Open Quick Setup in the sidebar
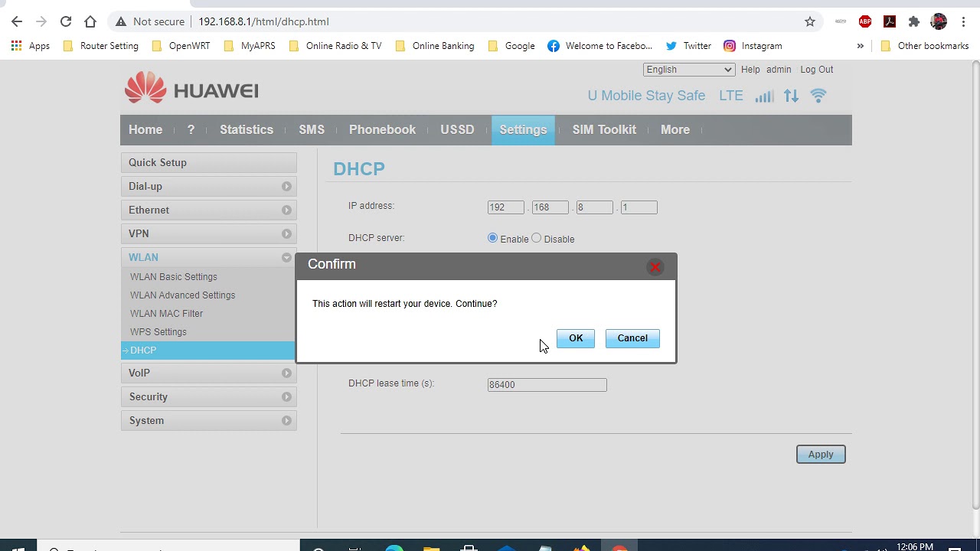Viewport: 980px width, 551px height. pyautogui.click(x=208, y=162)
